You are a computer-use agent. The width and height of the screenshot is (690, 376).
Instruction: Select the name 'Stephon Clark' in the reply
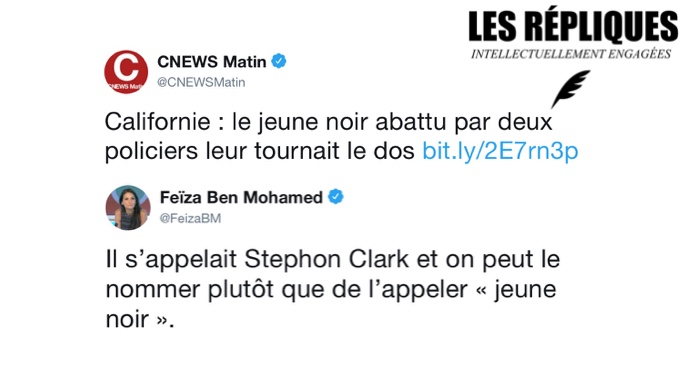(x=327, y=259)
